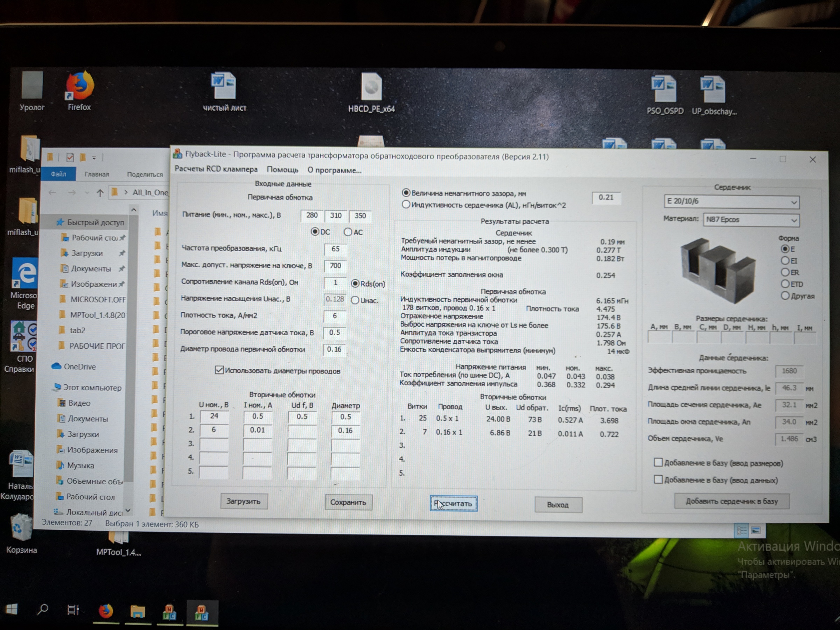Click the Windows Start button
Screen dimensions: 840x630
(12, 609)
